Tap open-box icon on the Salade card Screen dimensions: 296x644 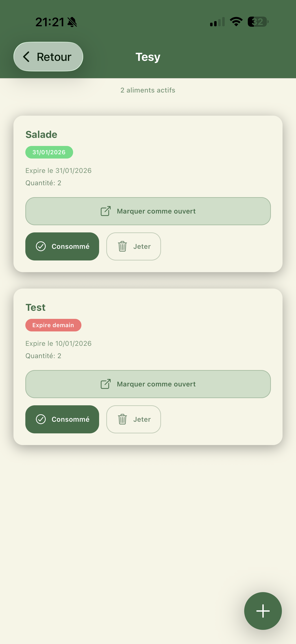106,211
